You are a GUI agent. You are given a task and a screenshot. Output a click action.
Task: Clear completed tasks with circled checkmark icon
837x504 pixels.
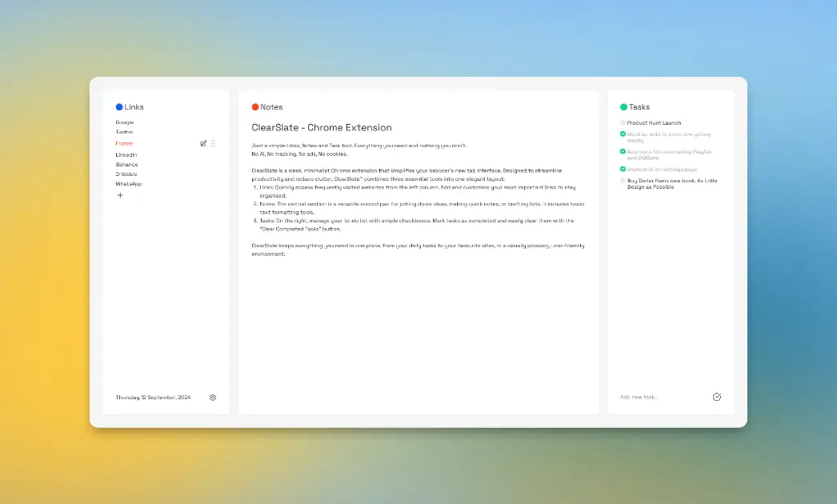717,396
